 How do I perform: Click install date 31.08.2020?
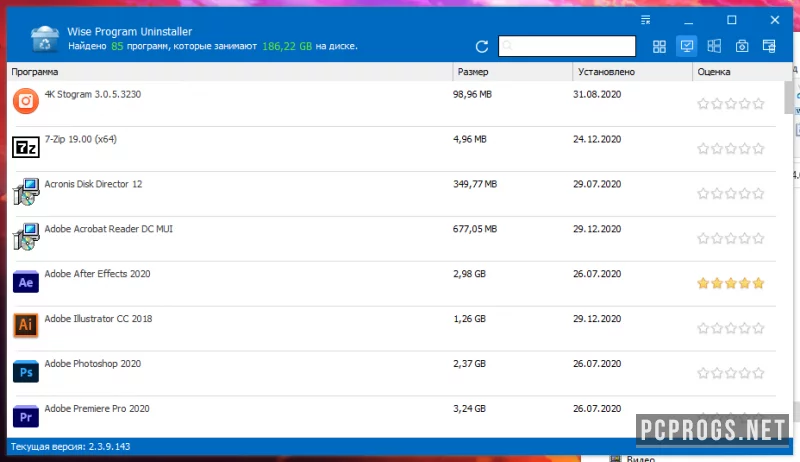(x=597, y=94)
